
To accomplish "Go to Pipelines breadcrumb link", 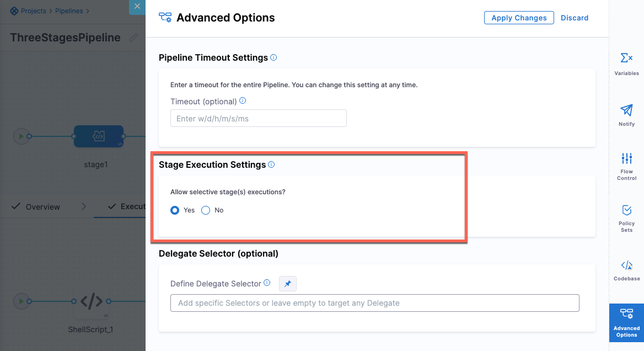I will click(x=69, y=11).
